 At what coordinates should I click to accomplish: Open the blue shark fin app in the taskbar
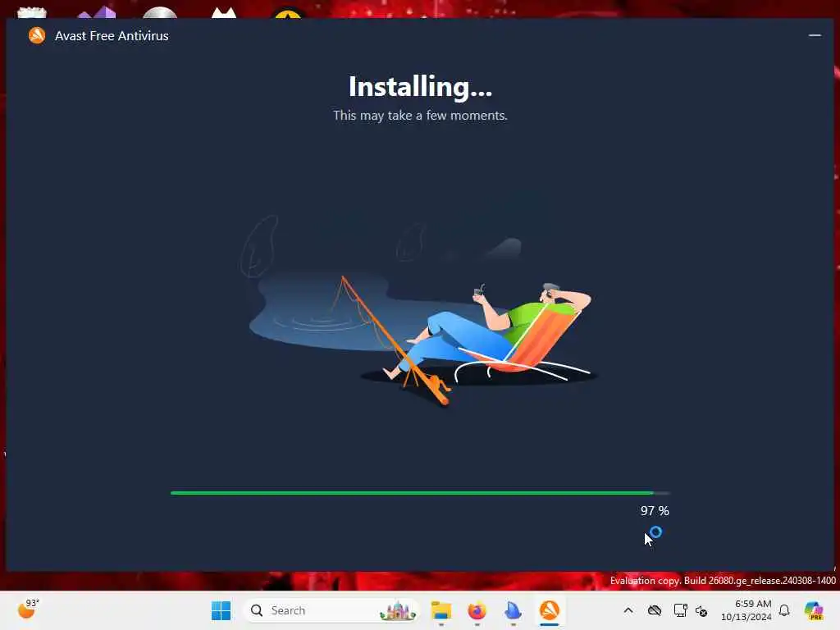(x=513, y=610)
